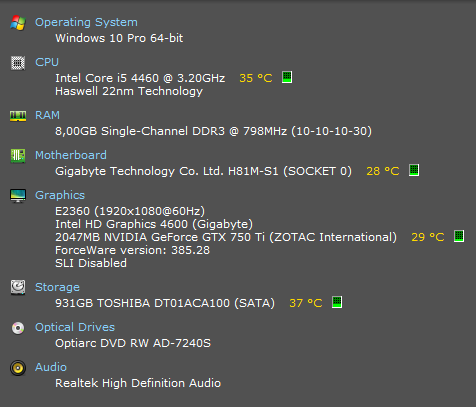Click the green indicator next to motherboard 28 °C
This screenshot has width=476, height=407.
414,170
